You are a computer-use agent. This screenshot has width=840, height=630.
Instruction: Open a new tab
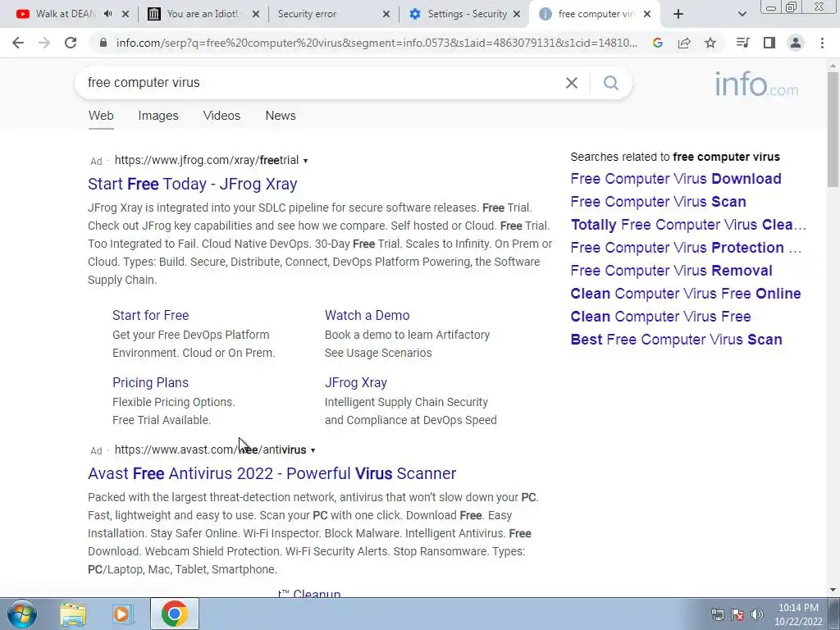coord(678,14)
